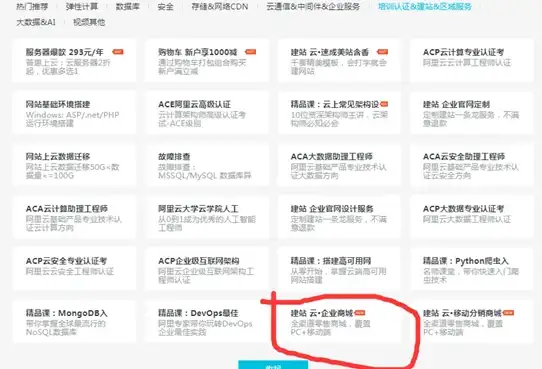
Task: Open the 建站 企业官网设计服务 card
Action: coord(339,217)
